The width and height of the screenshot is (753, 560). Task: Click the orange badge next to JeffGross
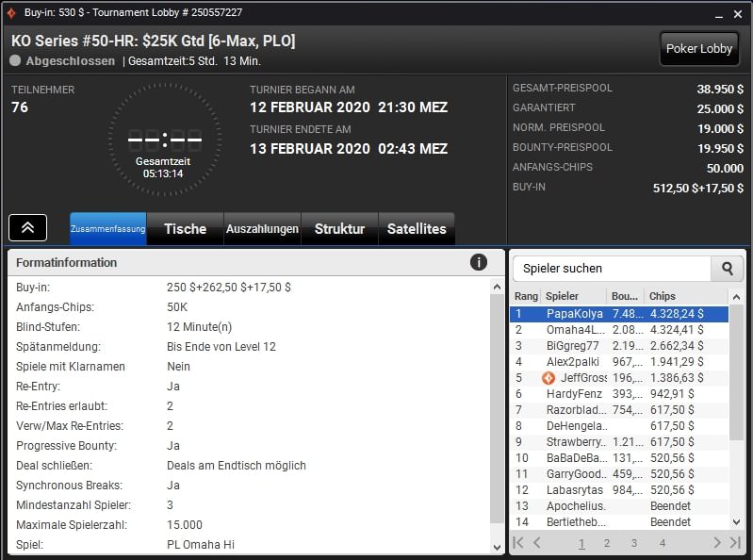click(x=548, y=377)
